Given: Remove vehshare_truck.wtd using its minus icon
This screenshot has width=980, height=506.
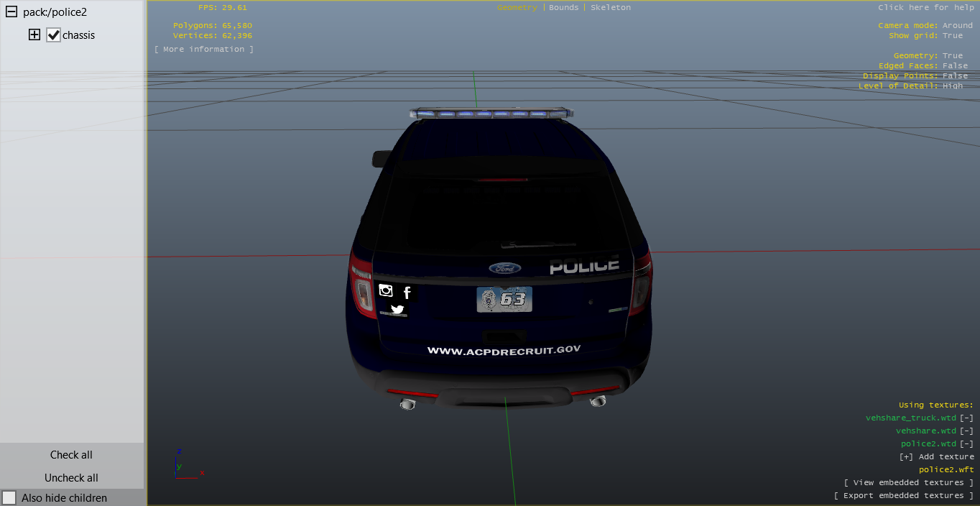Looking at the screenshot, I should 967,418.
